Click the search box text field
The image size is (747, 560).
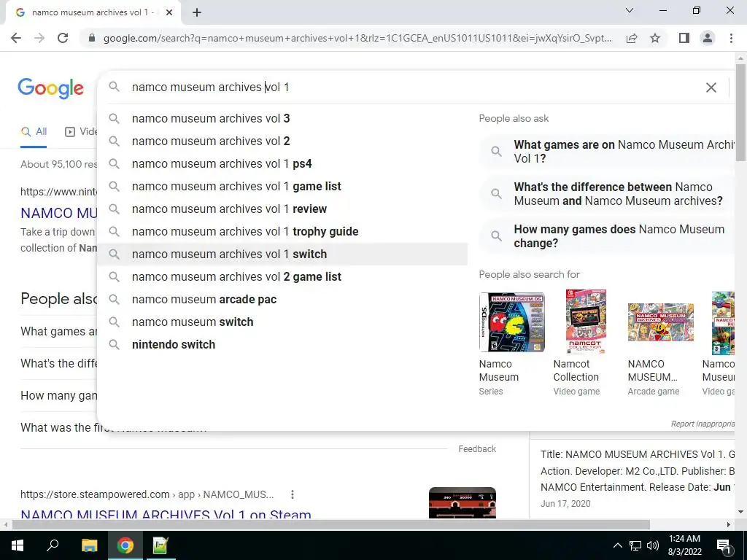coord(414,87)
